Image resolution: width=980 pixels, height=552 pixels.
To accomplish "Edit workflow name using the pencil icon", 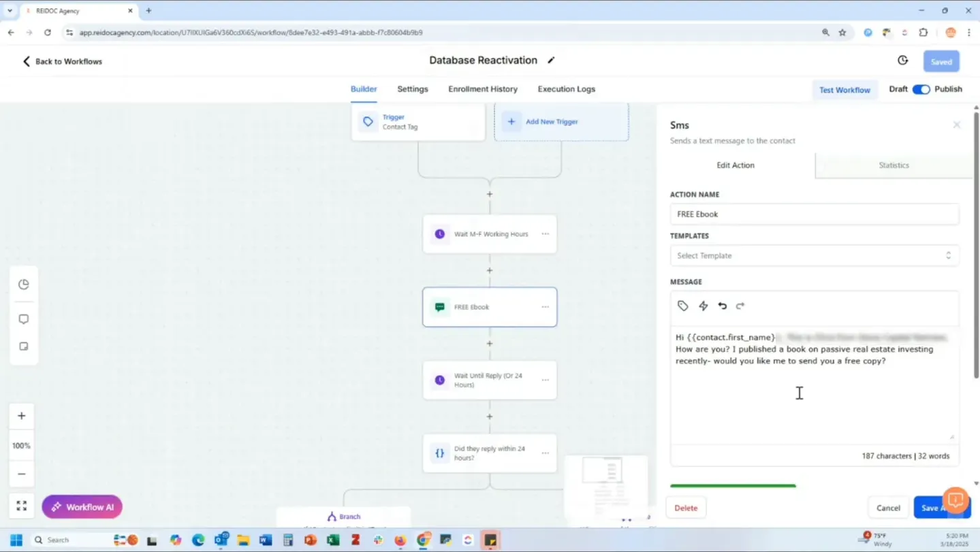I will click(551, 60).
